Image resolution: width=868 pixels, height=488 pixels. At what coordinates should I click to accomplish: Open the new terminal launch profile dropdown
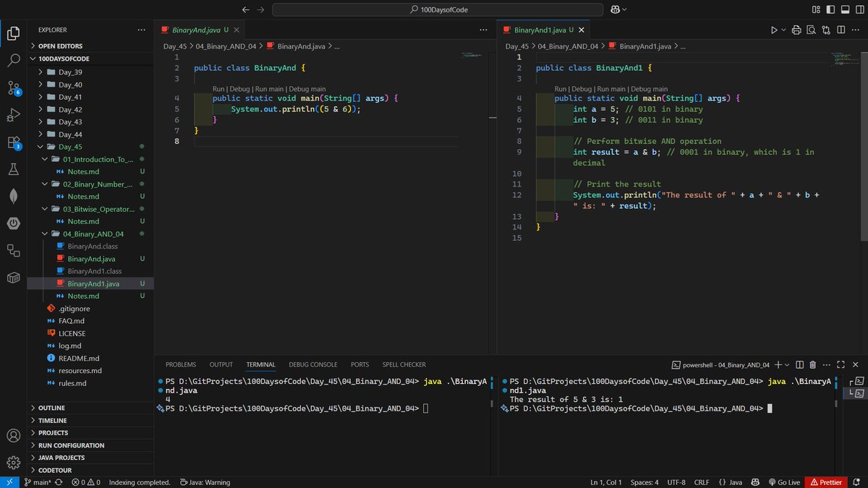click(x=788, y=364)
